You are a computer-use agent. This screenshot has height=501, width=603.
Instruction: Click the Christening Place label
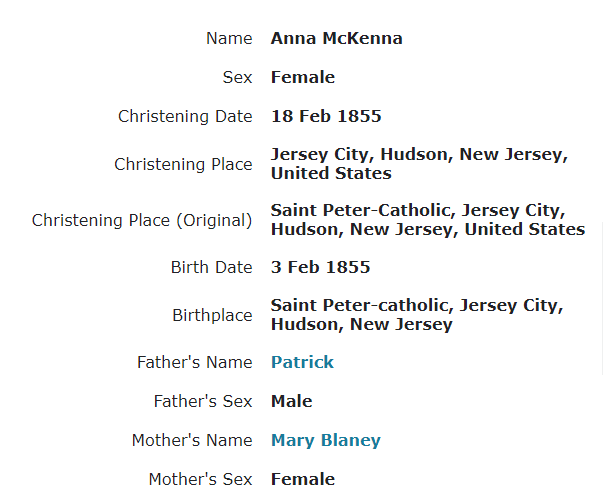(183, 164)
